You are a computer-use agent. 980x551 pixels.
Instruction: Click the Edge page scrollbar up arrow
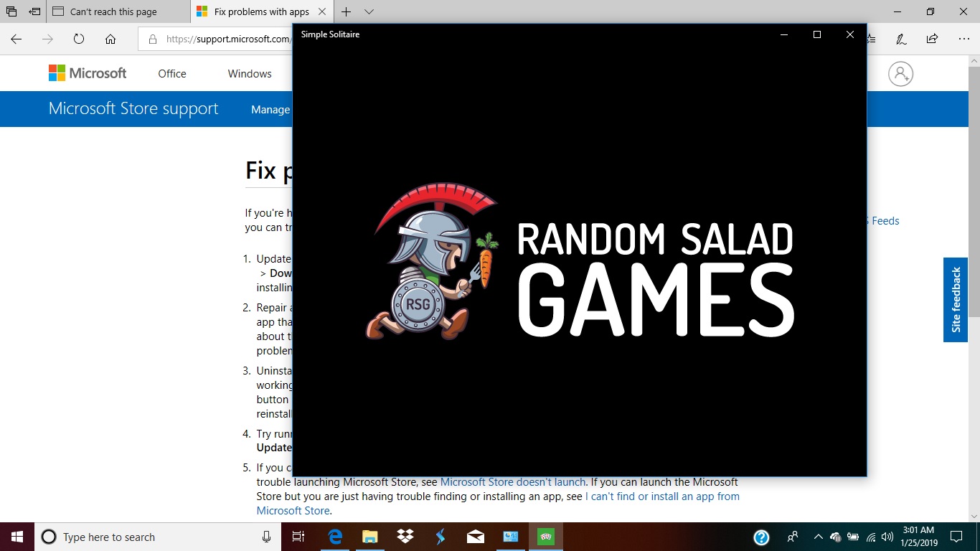(x=974, y=61)
